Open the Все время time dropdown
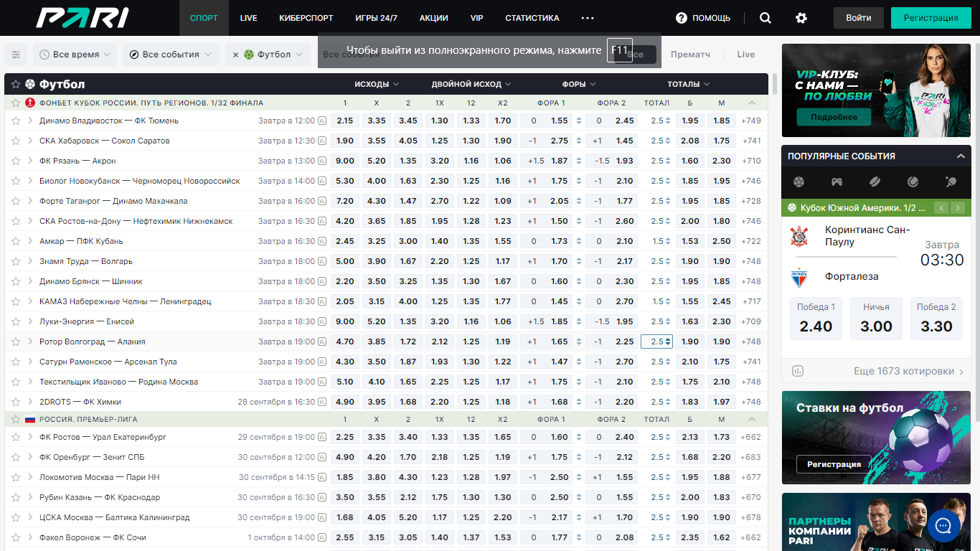The height and width of the screenshot is (551, 980). pyautogui.click(x=75, y=55)
